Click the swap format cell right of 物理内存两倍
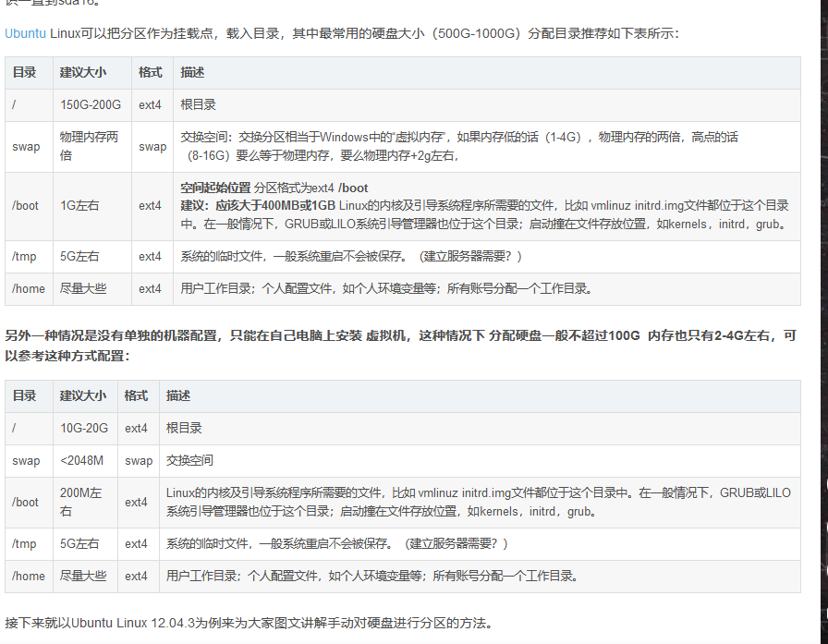The width and height of the screenshot is (828, 644). (152, 147)
